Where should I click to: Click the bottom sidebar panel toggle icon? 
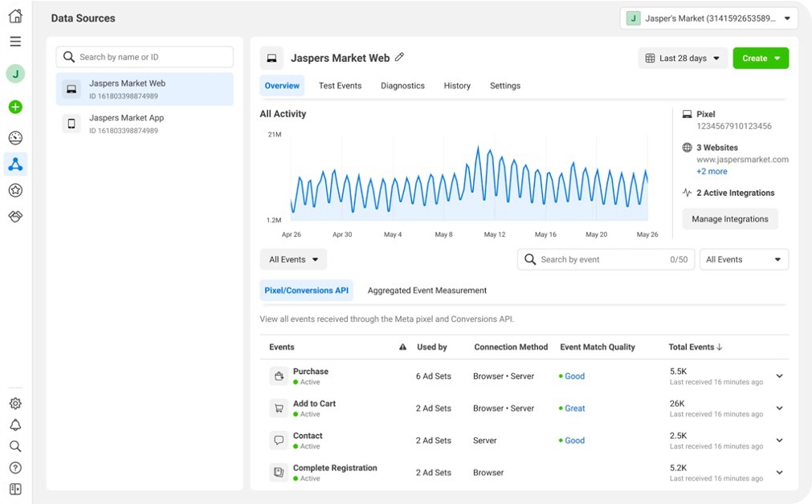[x=15, y=489]
